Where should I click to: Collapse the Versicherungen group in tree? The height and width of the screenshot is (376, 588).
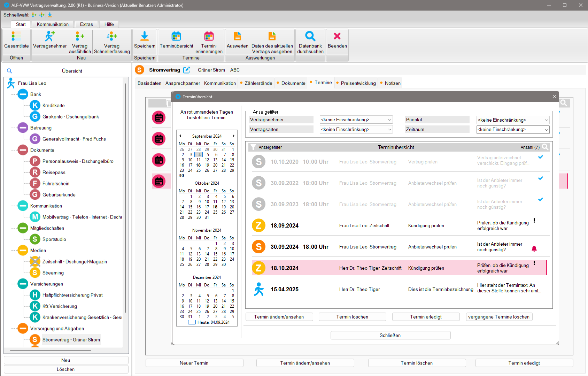23,284
